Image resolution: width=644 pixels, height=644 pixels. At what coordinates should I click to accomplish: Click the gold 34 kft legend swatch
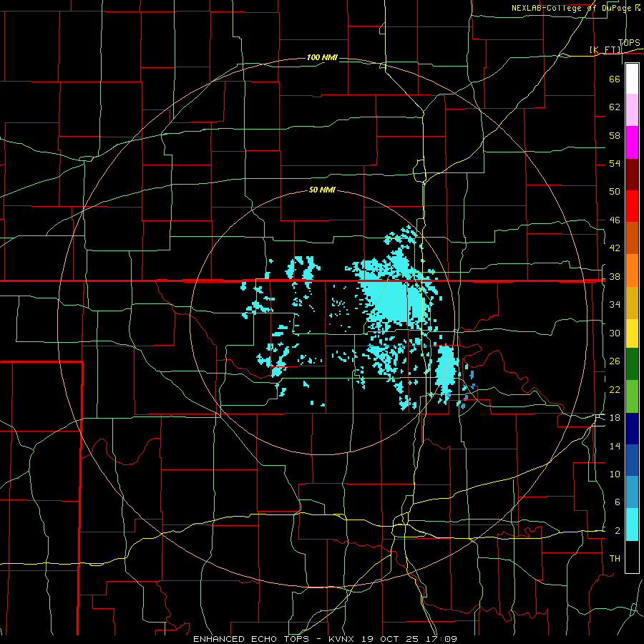(x=632, y=303)
